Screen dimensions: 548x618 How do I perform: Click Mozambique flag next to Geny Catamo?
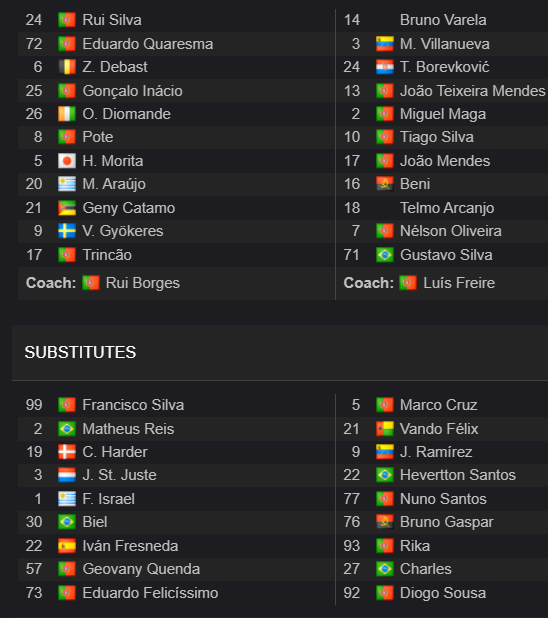click(67, 208)
